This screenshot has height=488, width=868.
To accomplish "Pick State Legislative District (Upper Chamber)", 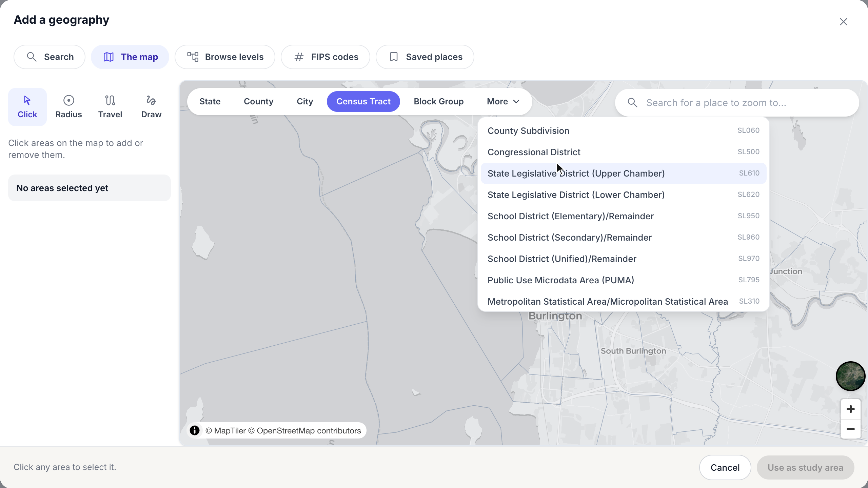I will pyautogui.click(x=624, y=174).
